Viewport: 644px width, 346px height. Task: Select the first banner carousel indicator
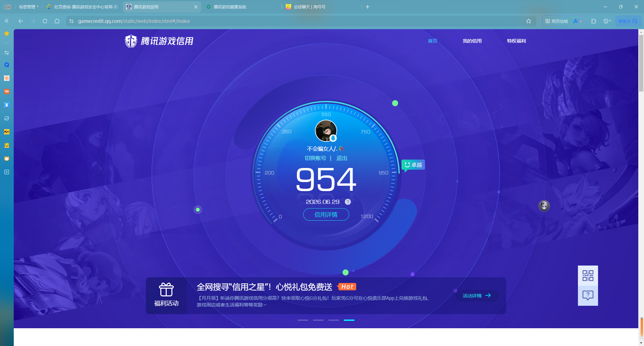pos(303,320)
